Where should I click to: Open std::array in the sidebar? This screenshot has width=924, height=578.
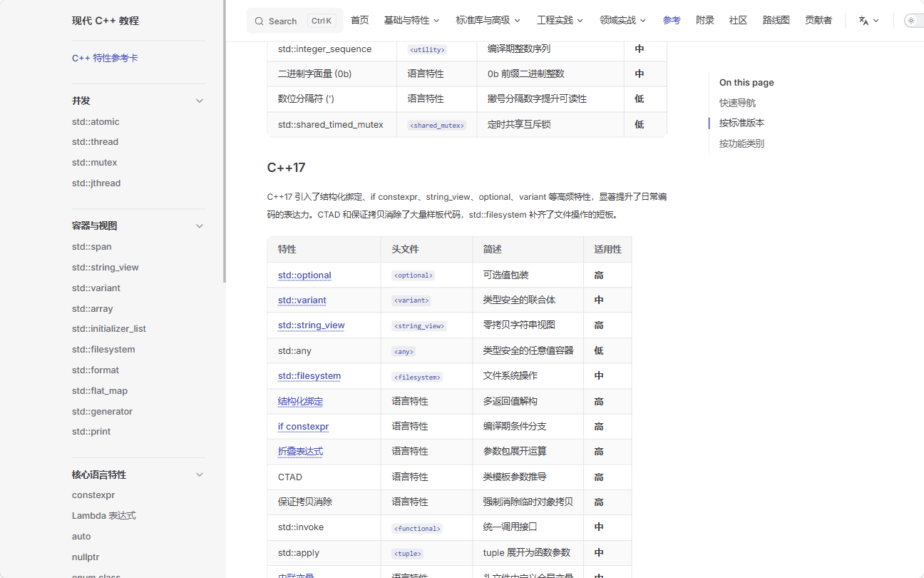(x=93, y=309)
